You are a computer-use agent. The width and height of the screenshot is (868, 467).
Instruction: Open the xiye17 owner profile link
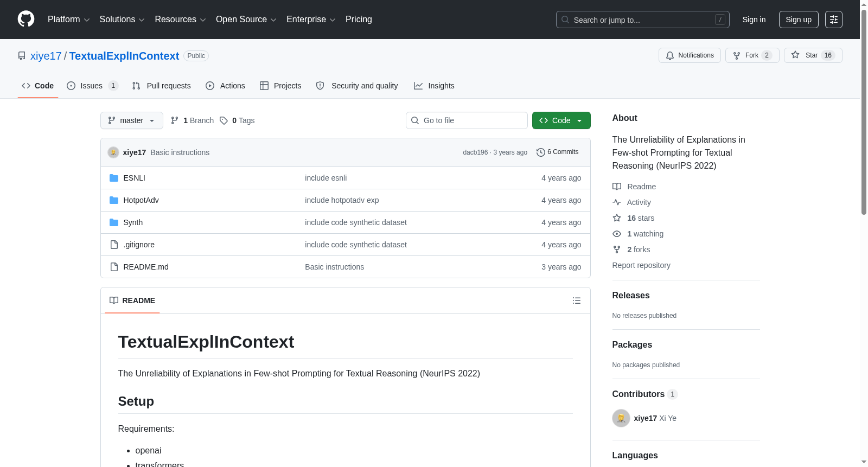[x=46, y=56]
